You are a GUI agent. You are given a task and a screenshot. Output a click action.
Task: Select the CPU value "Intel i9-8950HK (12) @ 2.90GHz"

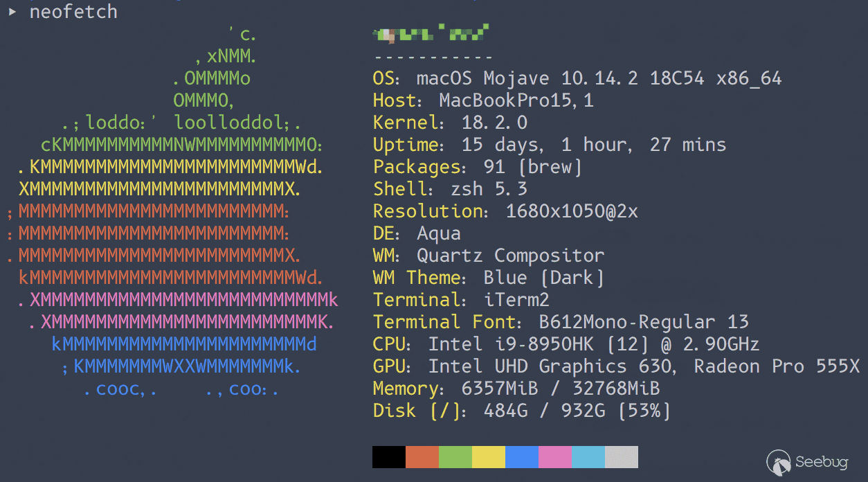coord(594,344)
